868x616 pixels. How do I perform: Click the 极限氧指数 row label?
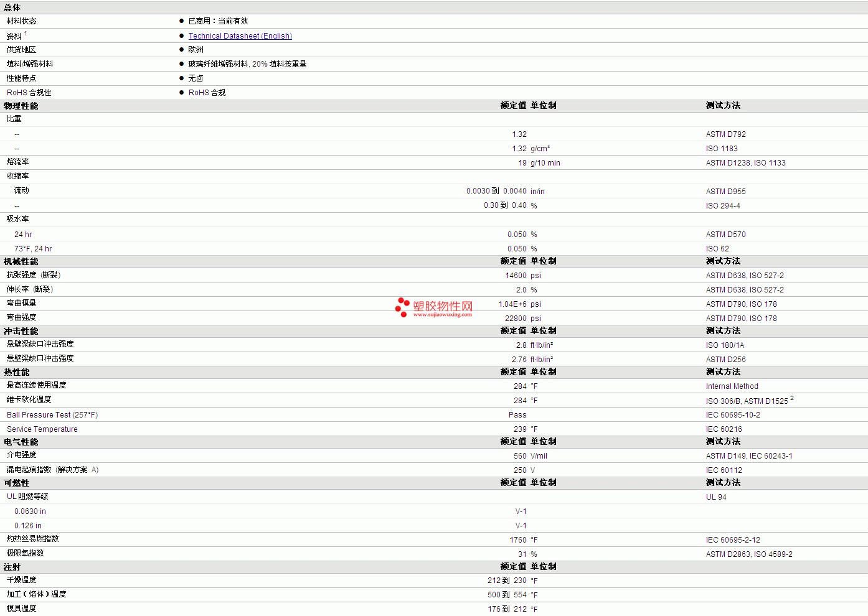(x=26, y=553)
